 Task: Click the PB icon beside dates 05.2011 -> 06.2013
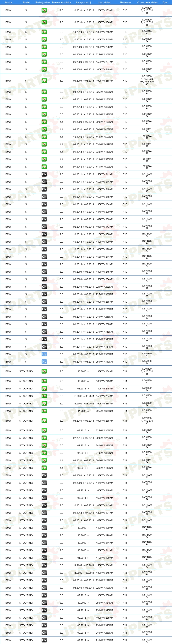coord(44,99)
